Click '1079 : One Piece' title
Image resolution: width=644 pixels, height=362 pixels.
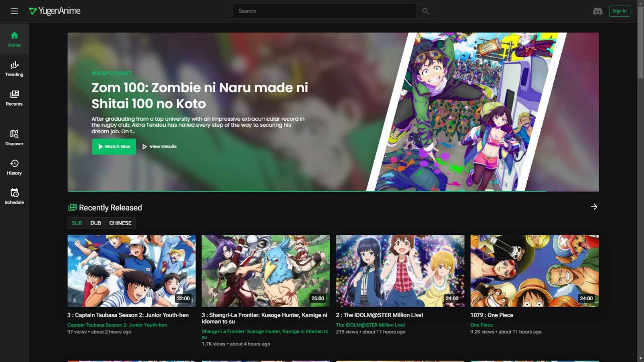pyautogui.click(x=492, y=315)
